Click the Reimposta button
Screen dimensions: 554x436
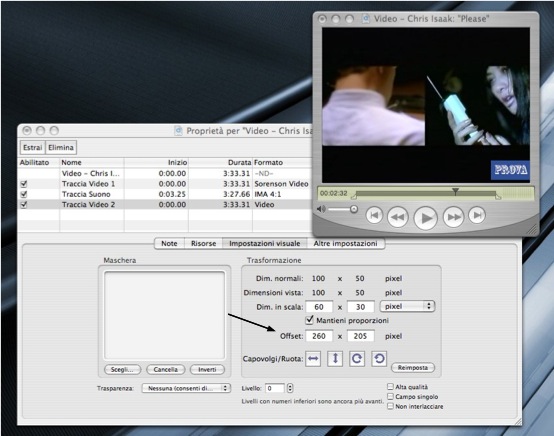413,368
